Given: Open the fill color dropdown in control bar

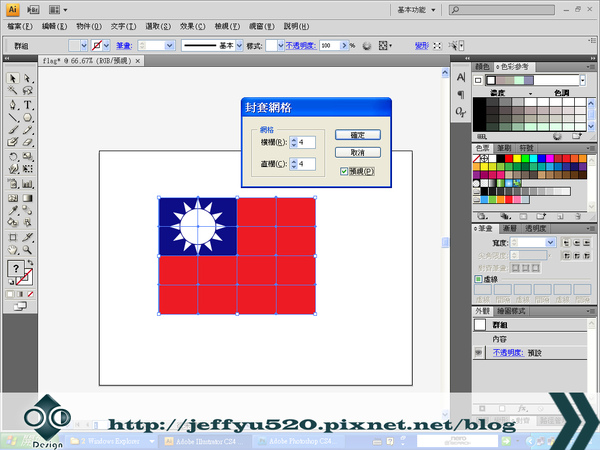Looking at the screenshot, I should tap(84, 46).
